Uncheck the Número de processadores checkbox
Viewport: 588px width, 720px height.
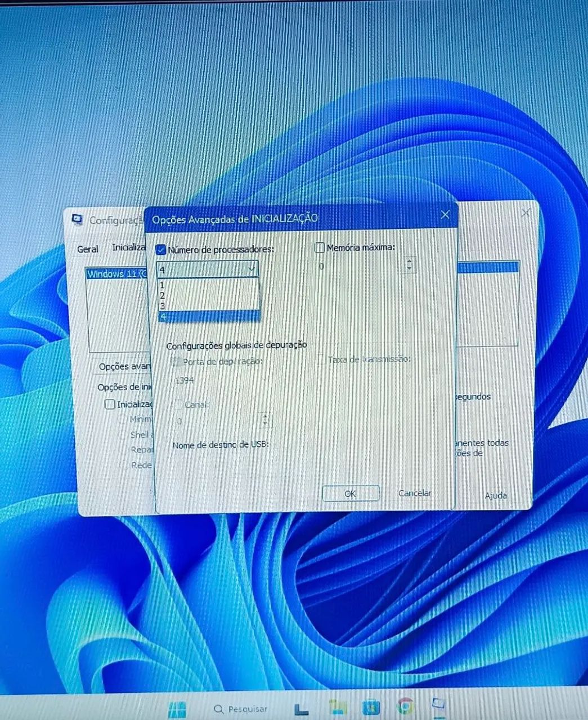161,250
